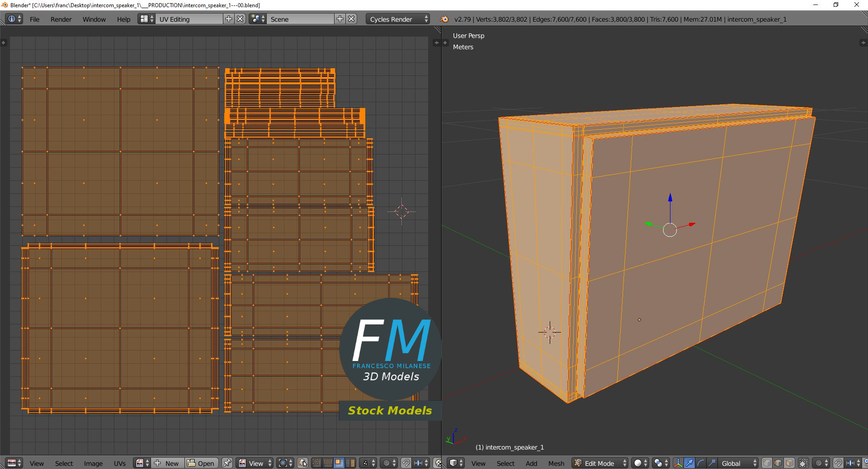Viewport: 868px width, 469px height.
Task: Open the Edit Mode selector dropdown
Action: [x=600, y=463]
